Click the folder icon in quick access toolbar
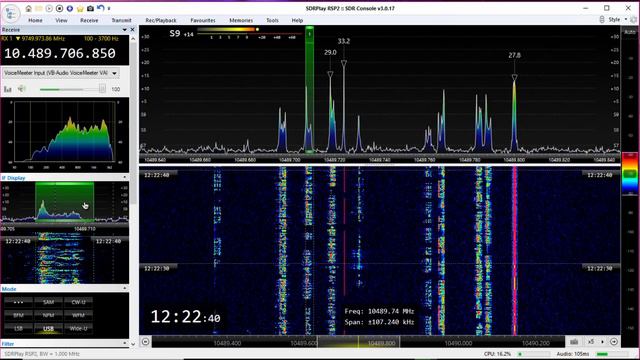 pyautogui.click(x=38, y=8)
